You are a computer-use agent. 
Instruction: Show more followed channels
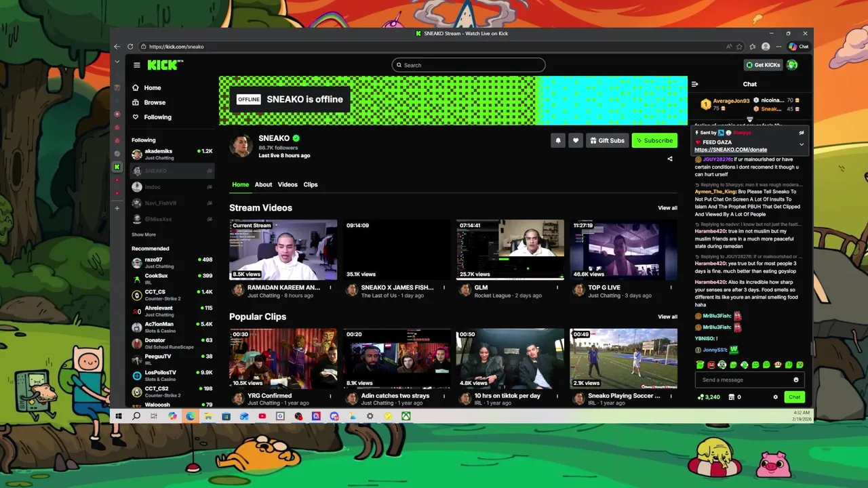pyautogui.click(x=144, y=235)
